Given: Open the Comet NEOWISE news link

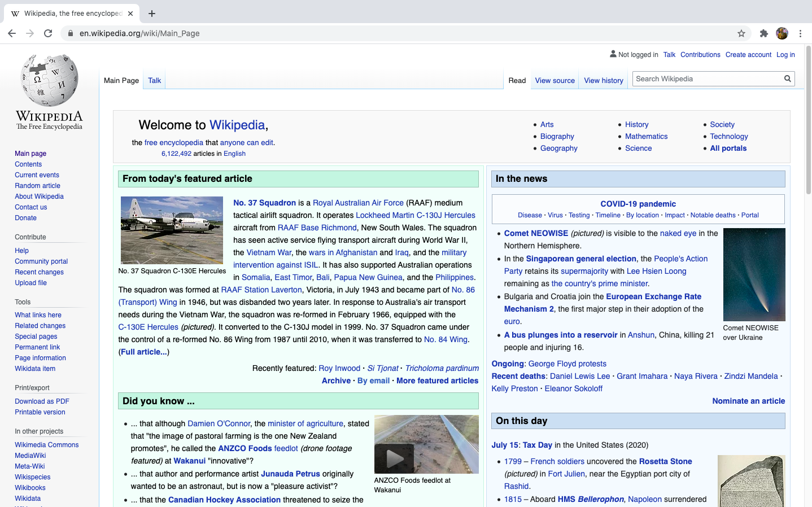Looking at the screenshot, I should click(x=536, y=233).
